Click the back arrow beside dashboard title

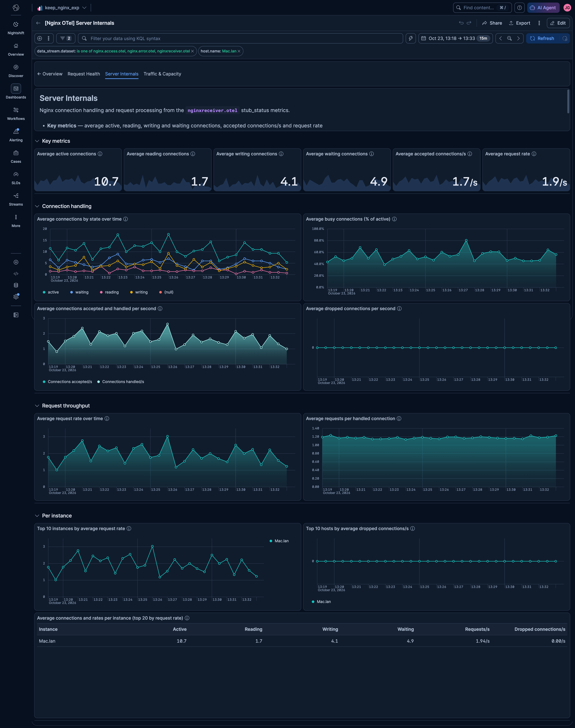pos(38,23)
